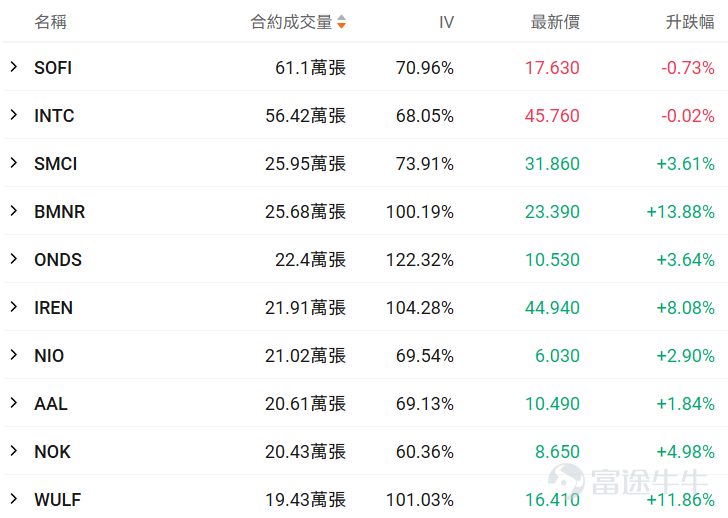The height and width of the screenshot is (518, 728).
Task: Click the 名稱 column header
Action: click(51, 22)
